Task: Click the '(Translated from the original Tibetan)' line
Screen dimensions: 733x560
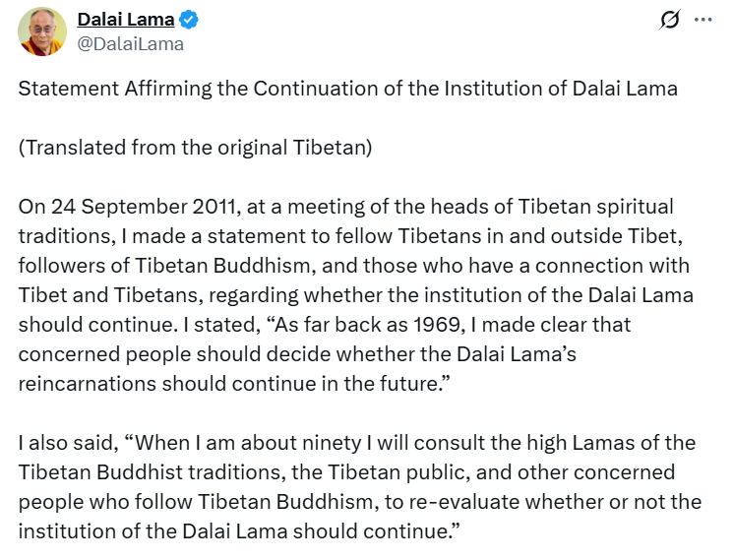Action: 196,148
